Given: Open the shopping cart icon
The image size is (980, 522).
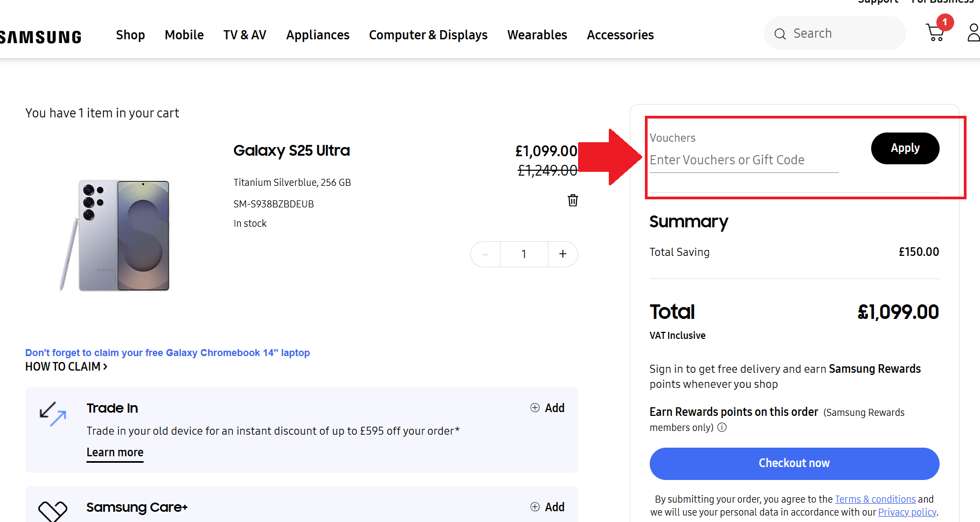Looking at the screenshot, I should coord(936,33).
